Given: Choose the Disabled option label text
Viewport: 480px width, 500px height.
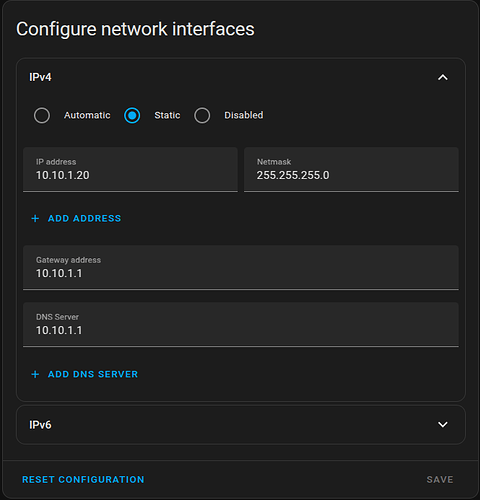Looking at the screenshot, I should pos(244,115).
